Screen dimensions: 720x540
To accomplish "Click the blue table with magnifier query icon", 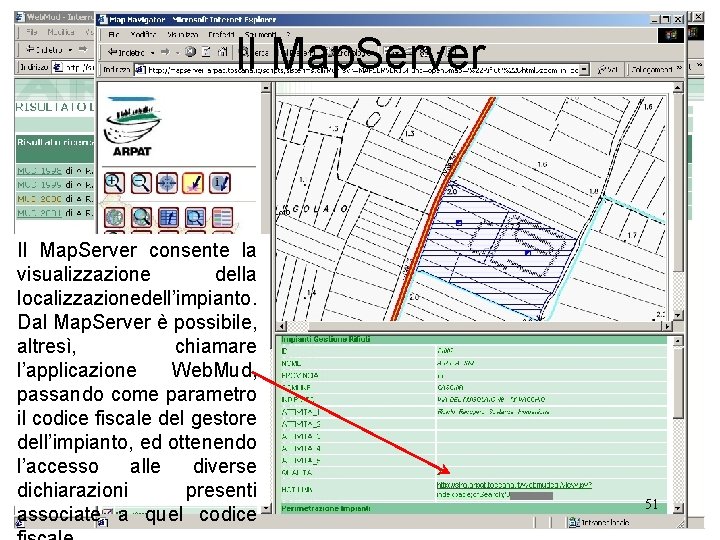I will (195, 217).
